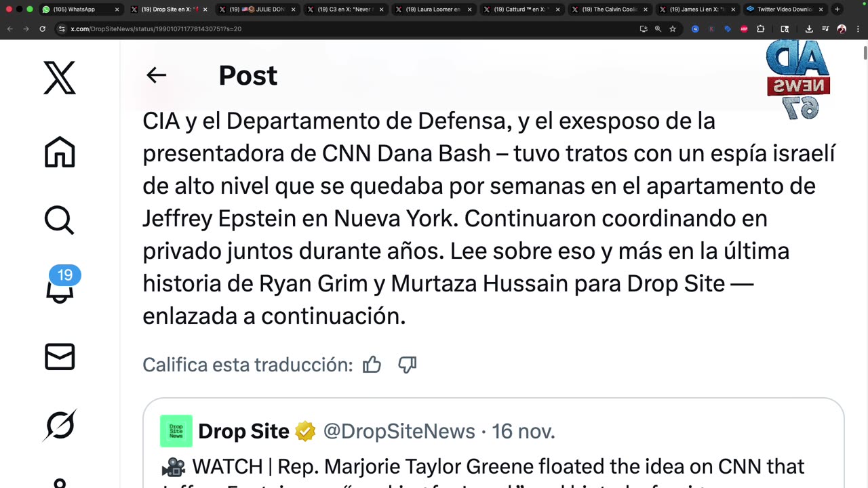868x488 pixels.
Task: Switch to the James Li tab
Action: tap(698, 9)
